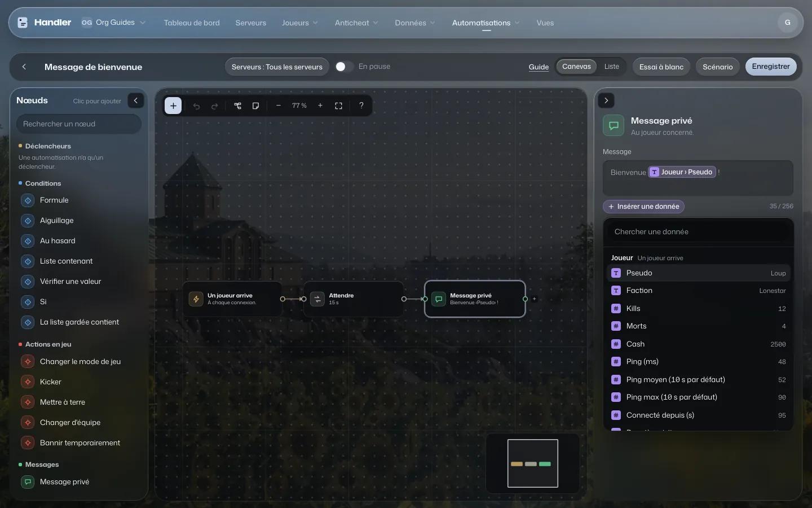Switch to Liste view
812x508 pixels.
(612, 67)
